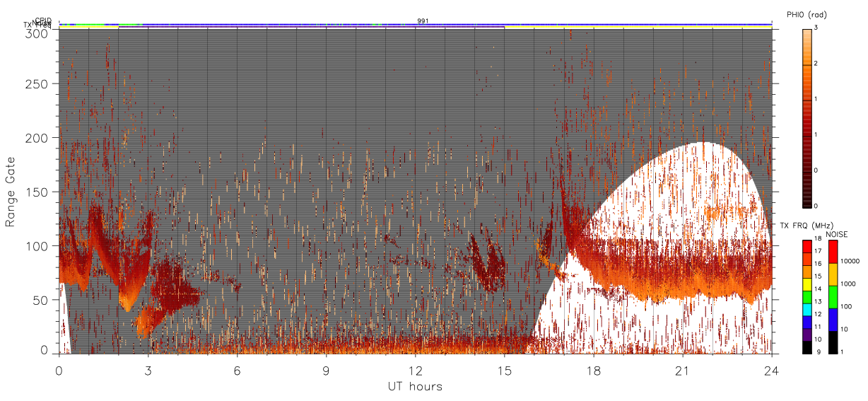Click the 14 label on TX FRQ legend
This screenshot has width=868, height=401.
click(818, 289)
